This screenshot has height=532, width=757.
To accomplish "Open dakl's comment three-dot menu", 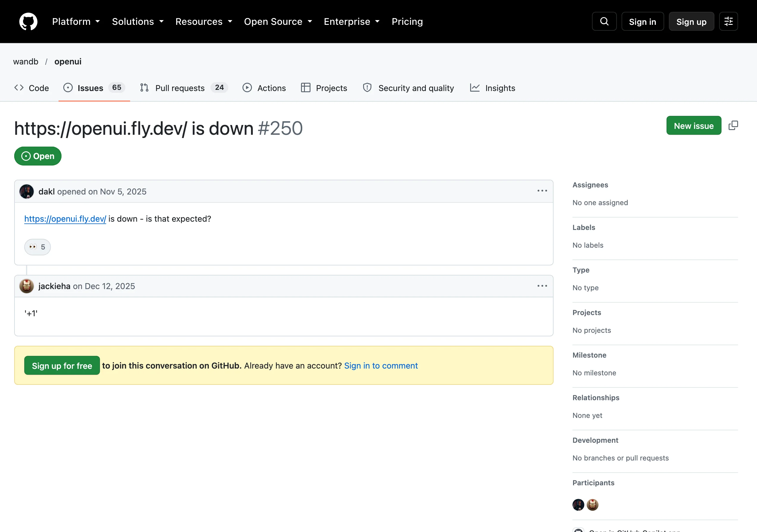I will pos(542,191).
